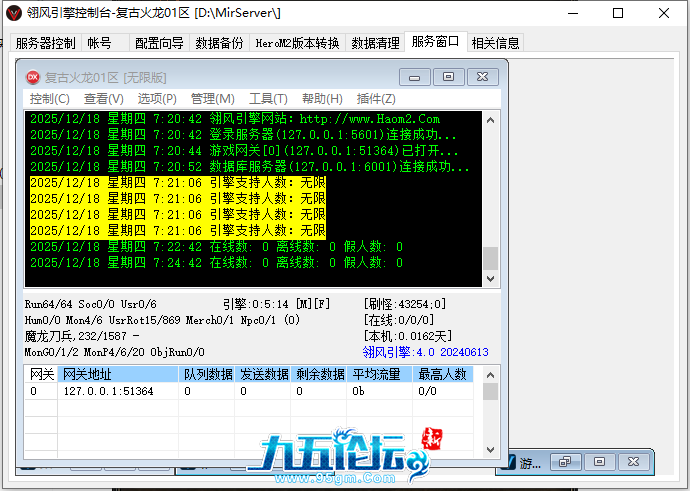Minimize the 复古火龙01区 inner window
The image size is (690, 491).
click(414, 77)
